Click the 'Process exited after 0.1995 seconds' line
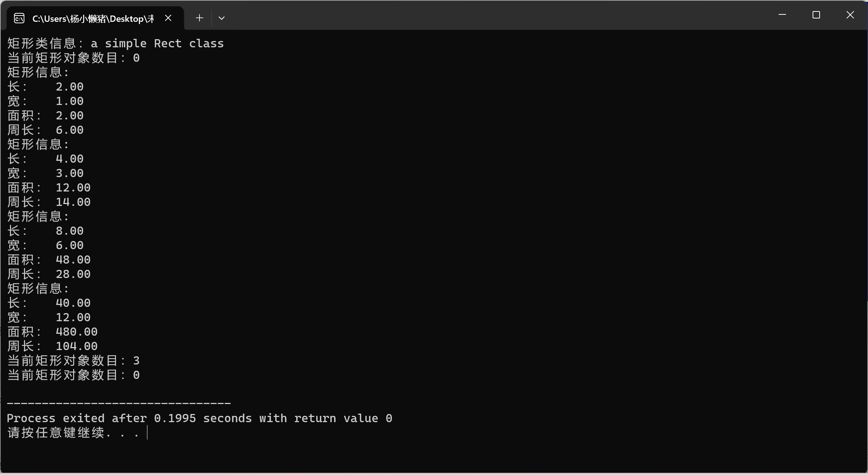 point(199,418)
